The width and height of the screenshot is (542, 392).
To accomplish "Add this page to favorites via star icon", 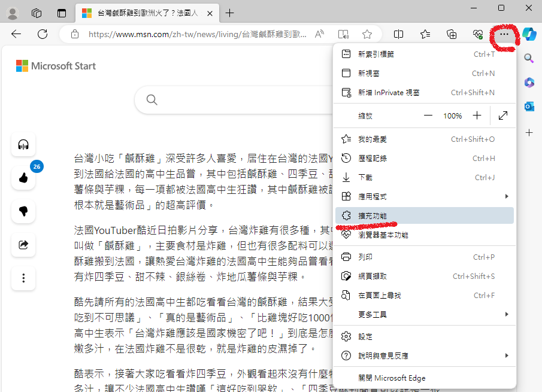I will [x=367, y=34].
